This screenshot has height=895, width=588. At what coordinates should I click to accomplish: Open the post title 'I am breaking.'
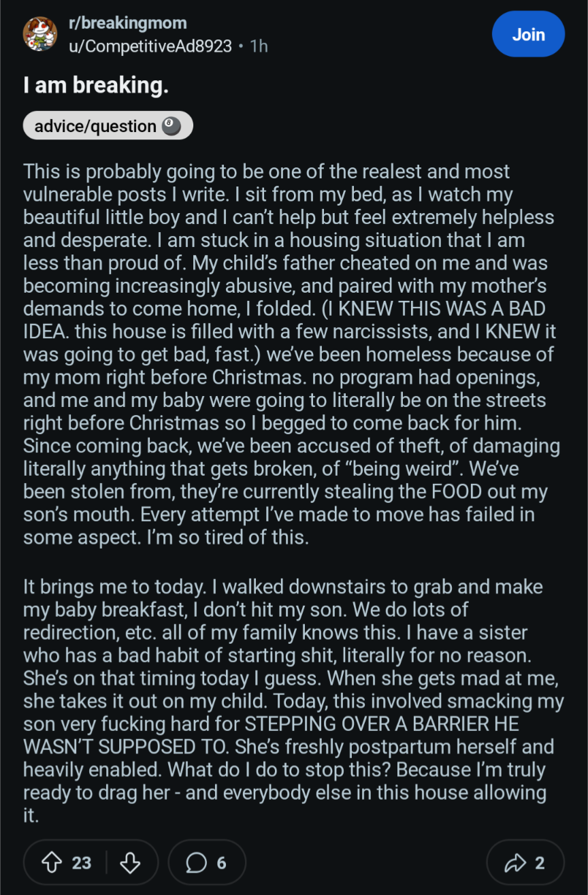click(x=95, y=86)
